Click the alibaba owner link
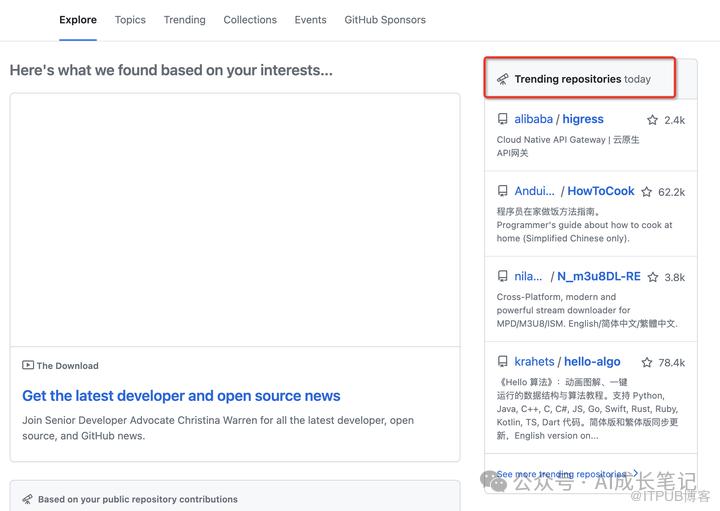This screenshot has width=720, height=511. [x=533, y=119]
